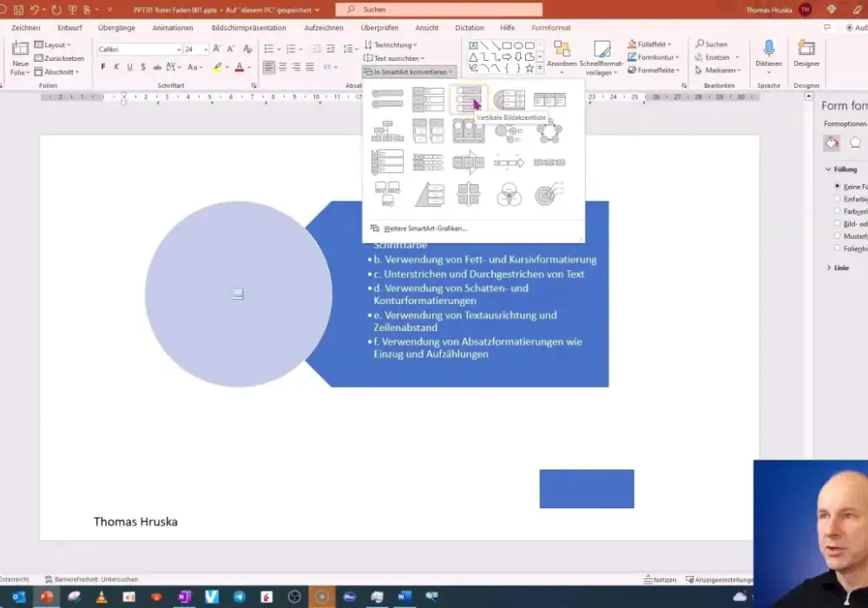The height and width of the screenshot is (608, 868).
Task: Save the presentation using the title bar icon
Action: pos(18,10)
